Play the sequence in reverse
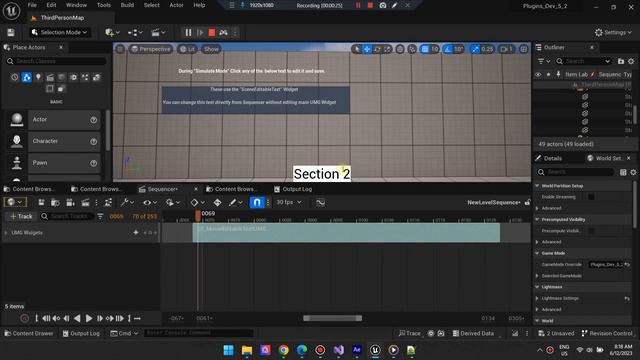The image size is (640, 360). pyautogui.click(x=77, y=318)
